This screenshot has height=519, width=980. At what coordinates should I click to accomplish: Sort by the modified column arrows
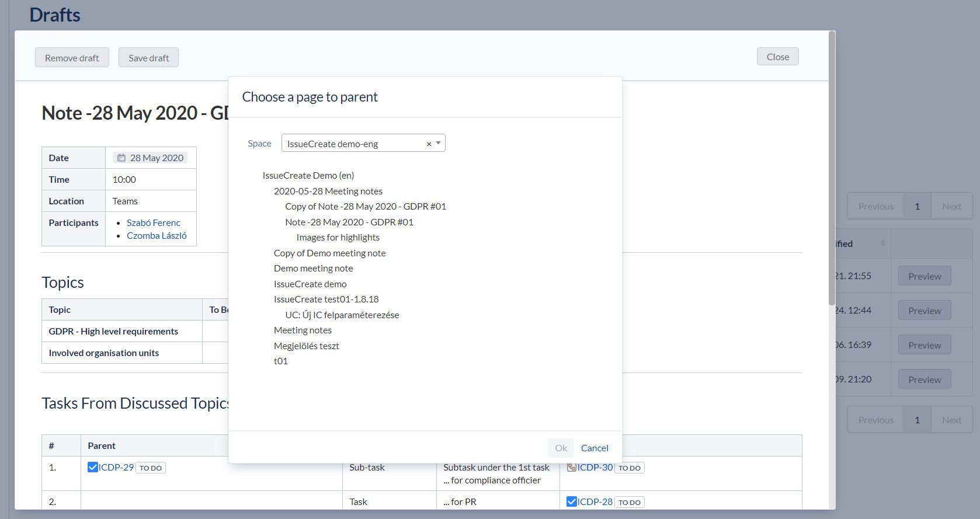point(883,243)
